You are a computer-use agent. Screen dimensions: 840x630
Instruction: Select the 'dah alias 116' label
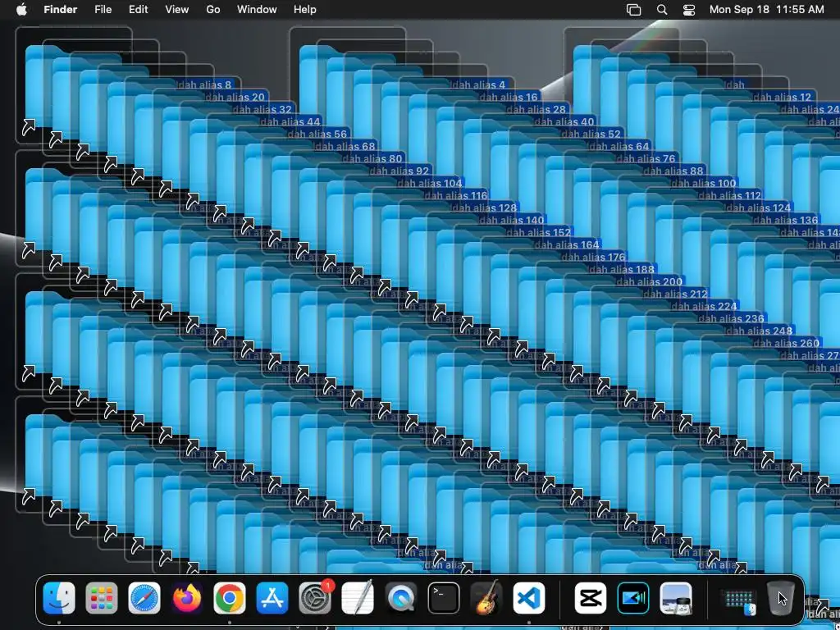point(456,195)
